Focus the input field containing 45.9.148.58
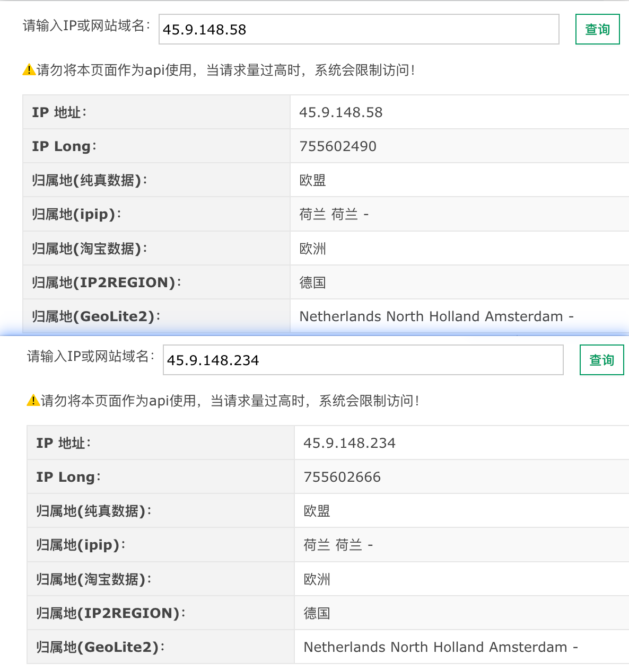Image resolution: width=629 pixels, height=672 pixels. 359,30
